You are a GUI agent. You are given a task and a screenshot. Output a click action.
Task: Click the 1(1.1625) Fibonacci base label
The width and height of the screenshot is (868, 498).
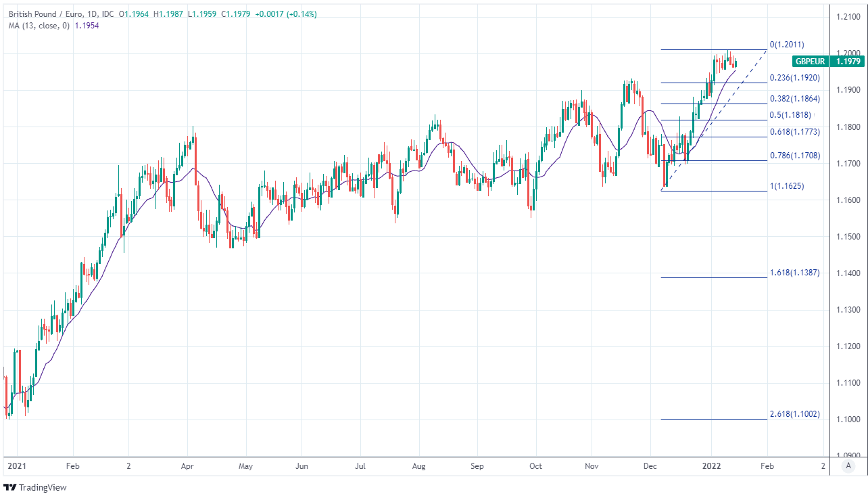[788, 185]
